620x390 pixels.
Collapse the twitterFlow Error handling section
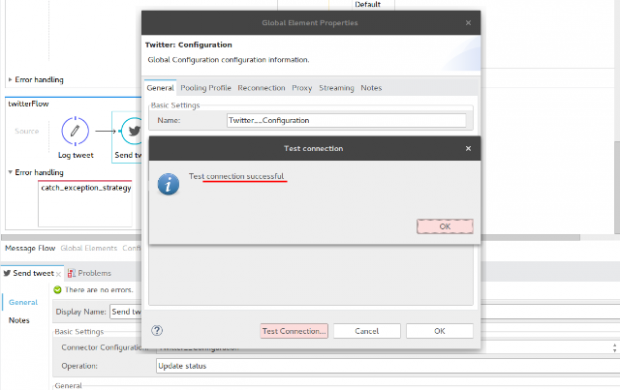(10, 172)
